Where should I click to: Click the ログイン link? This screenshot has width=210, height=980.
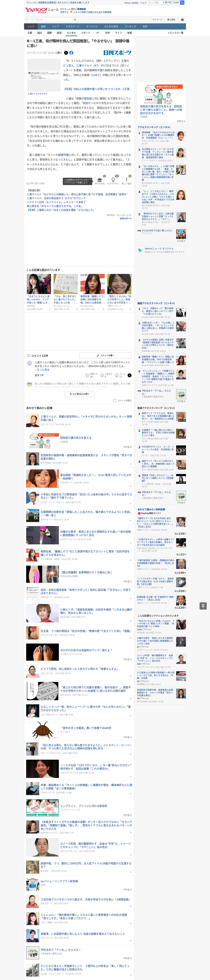tap(64, 12)
